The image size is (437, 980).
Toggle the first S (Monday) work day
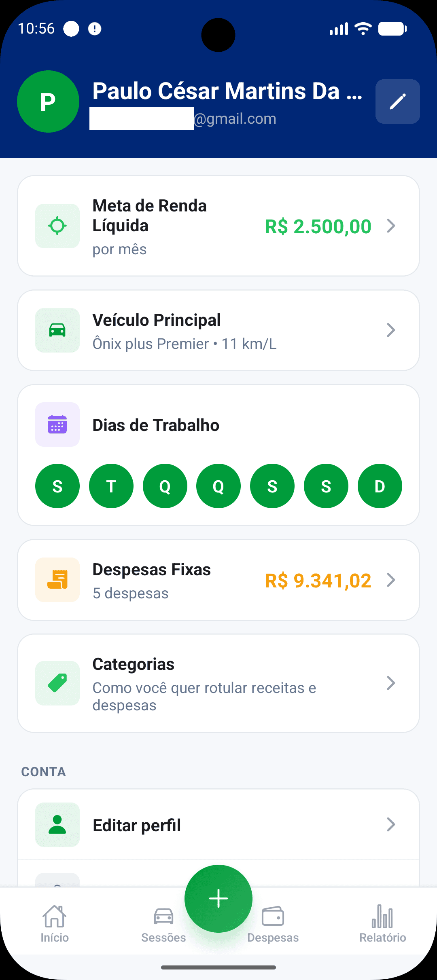pyautogui.click(x=57, y=486)
